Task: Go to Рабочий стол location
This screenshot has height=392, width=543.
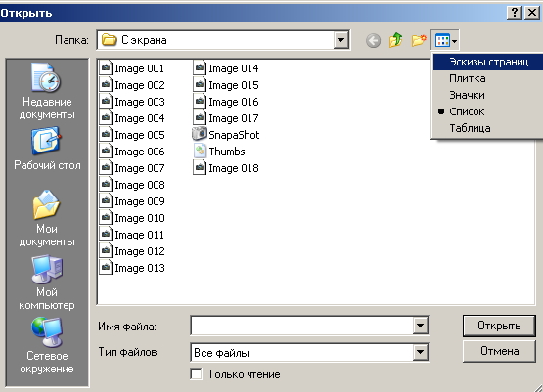Action: click(47, 149)
